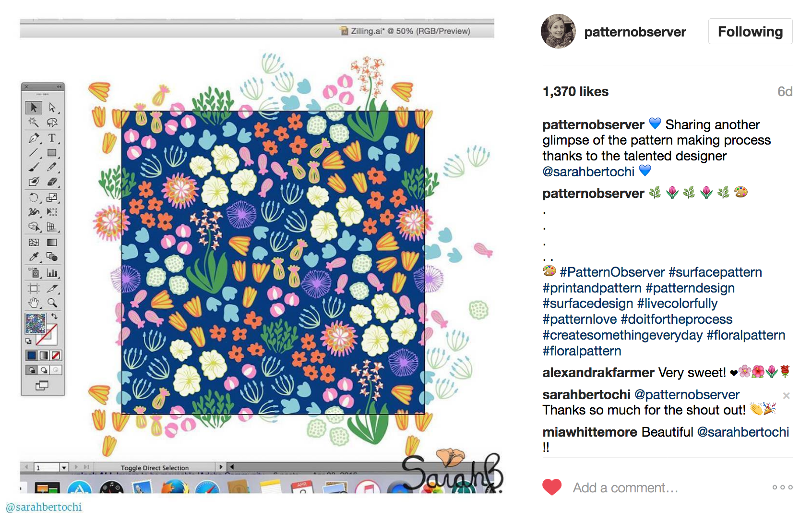Click the Add a comment field
Screen dimensions: 812x513
625,488
